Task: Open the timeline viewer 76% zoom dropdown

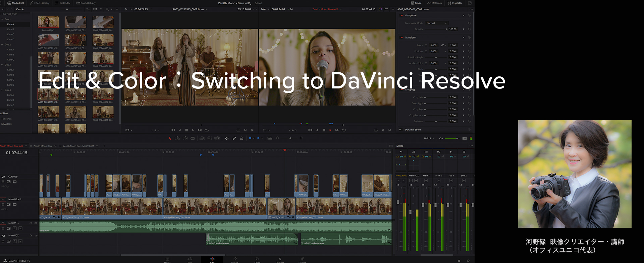Action: point(265,9)
